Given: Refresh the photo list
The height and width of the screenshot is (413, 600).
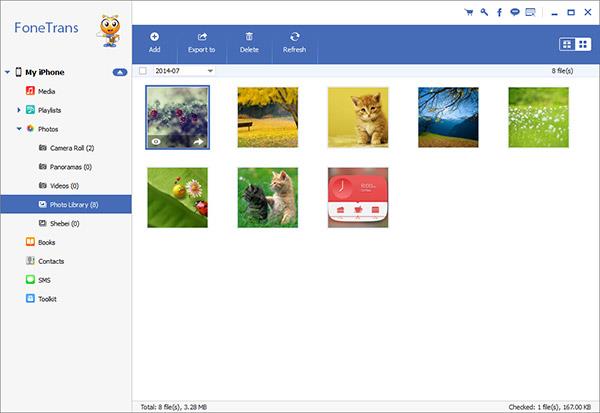Looking at the screenshot, I should coord(294,42).
